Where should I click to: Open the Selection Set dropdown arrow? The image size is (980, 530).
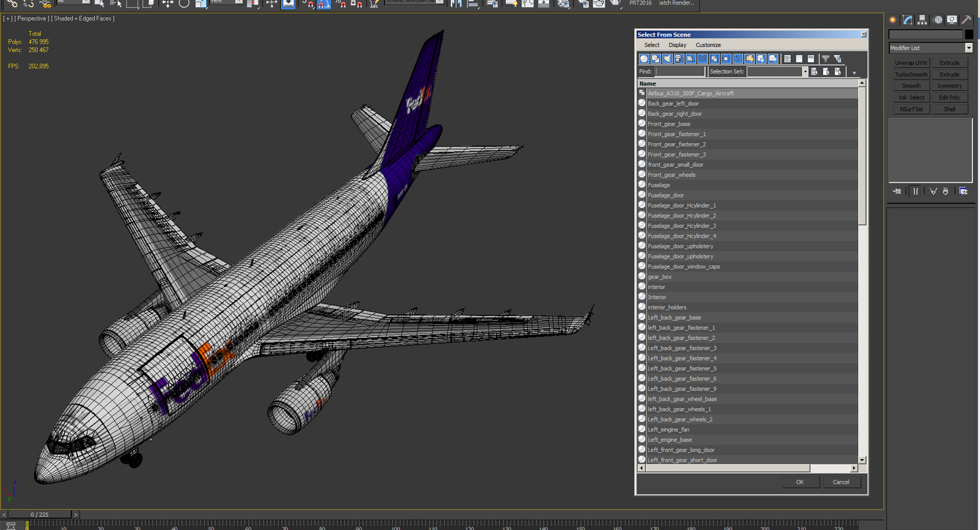point(805,72)
